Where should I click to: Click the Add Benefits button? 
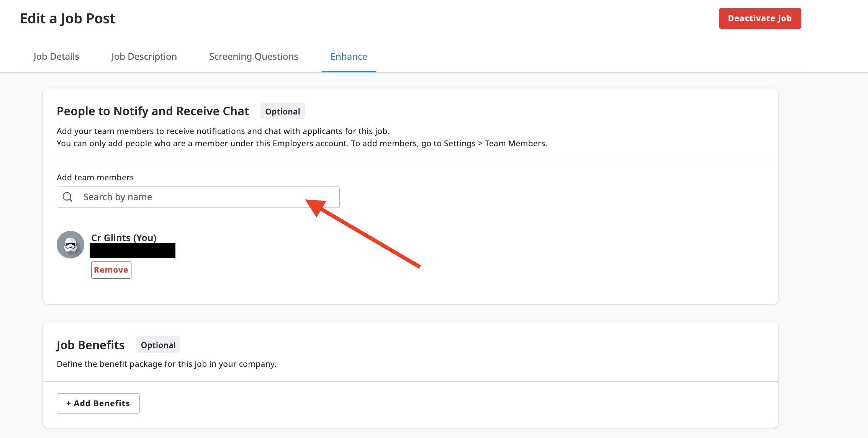[98, 403]
